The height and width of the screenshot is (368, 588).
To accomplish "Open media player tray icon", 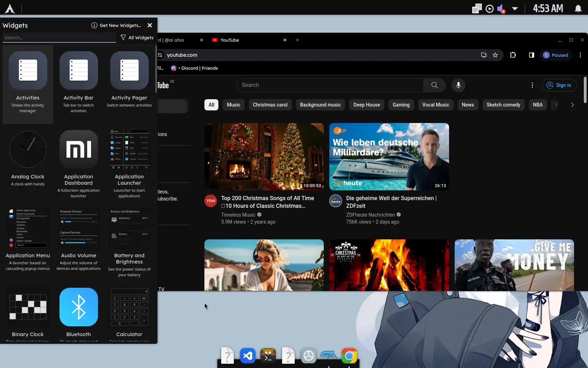I will click(x=490, y=8).
